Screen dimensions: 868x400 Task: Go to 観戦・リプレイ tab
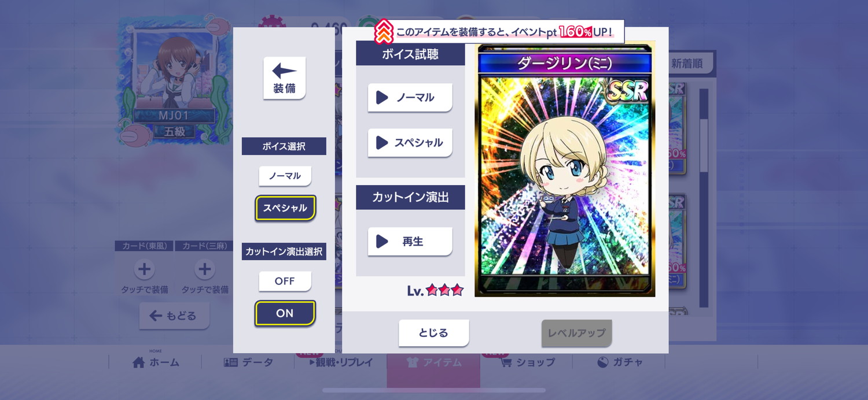pos(341,362)
